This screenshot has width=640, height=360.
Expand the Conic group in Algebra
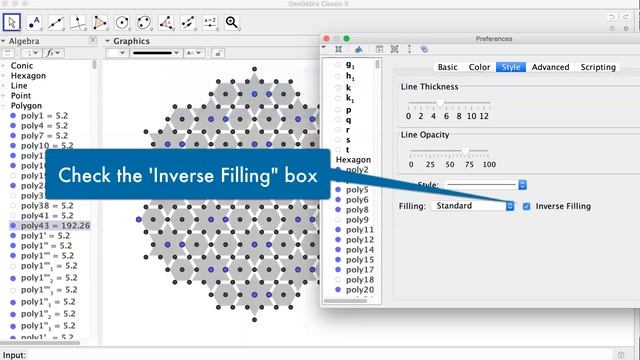click(3, 66)
